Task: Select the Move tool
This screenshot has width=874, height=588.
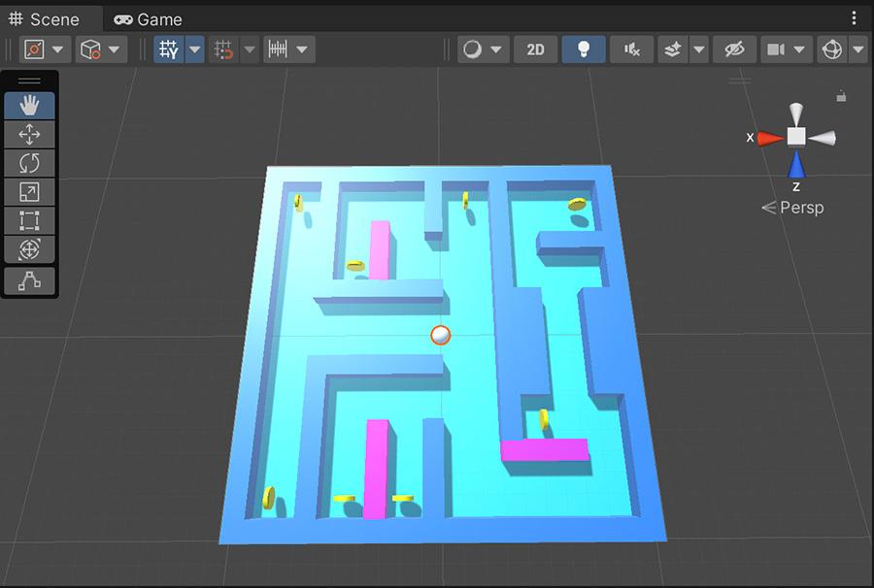Action: click(29, 134)
